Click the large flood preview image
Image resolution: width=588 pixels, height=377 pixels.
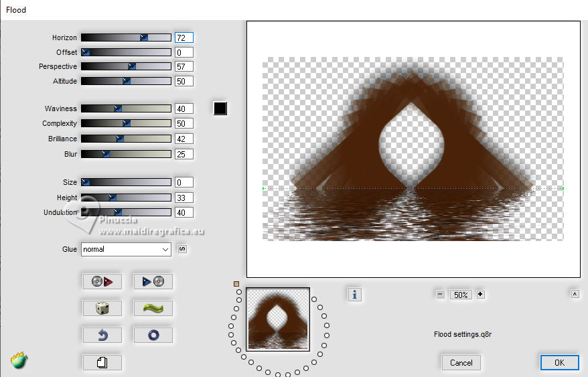pyautogui.click(x=413, y=149)
